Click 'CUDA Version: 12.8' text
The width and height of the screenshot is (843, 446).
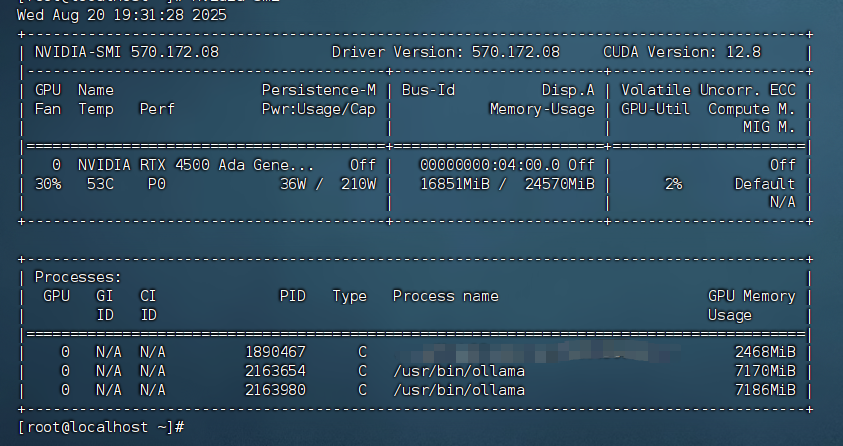[682, 52]
